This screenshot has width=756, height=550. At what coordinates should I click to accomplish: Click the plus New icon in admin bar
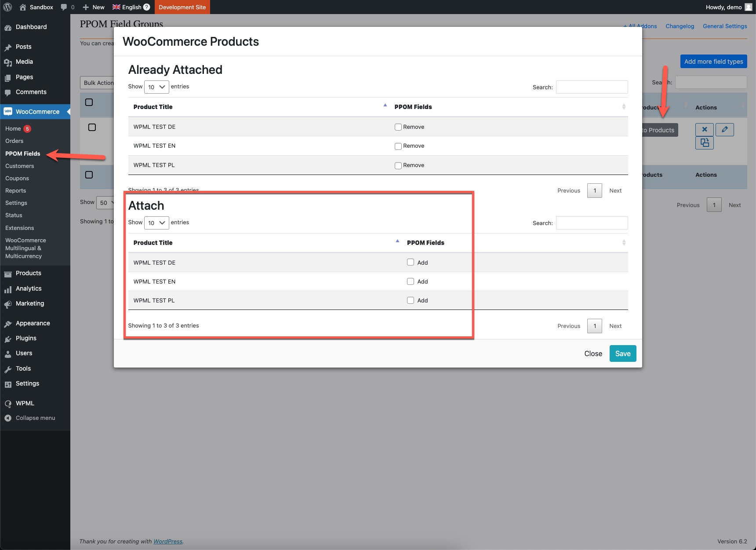86,7
